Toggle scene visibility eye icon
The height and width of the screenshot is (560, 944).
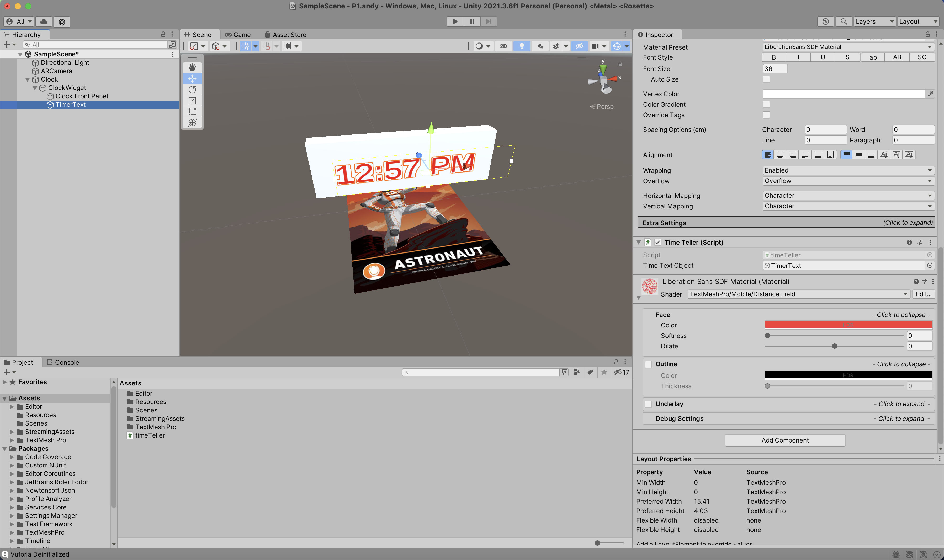click(579, 46)
